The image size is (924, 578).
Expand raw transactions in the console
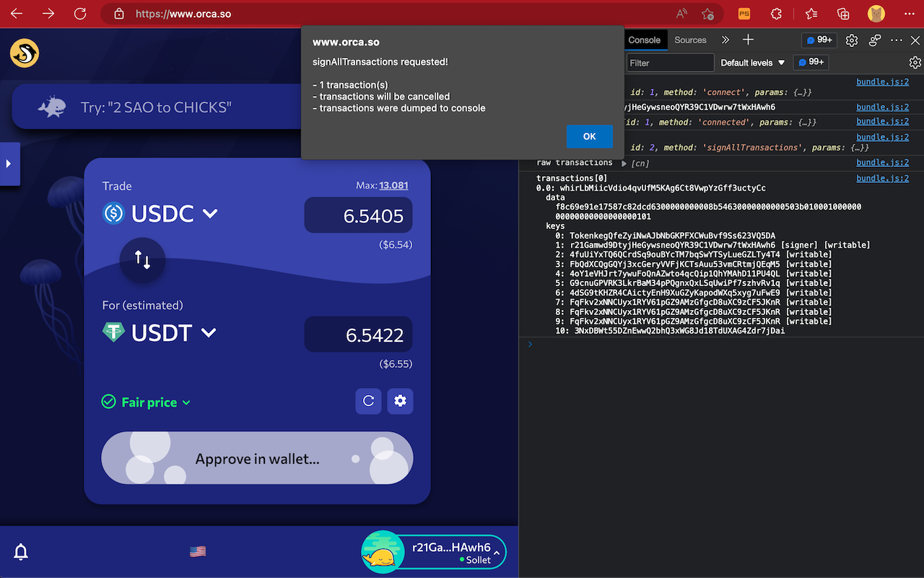point(624,162)
